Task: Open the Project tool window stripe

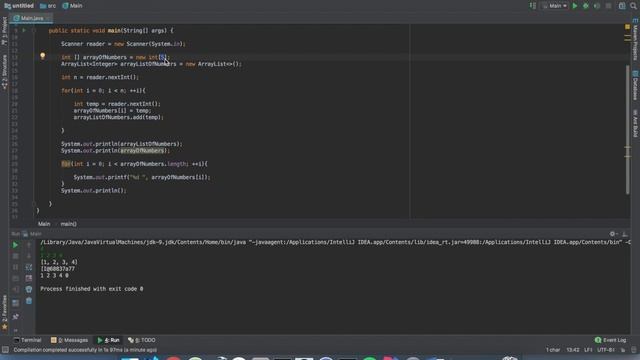Action: (x=4, y=31)
